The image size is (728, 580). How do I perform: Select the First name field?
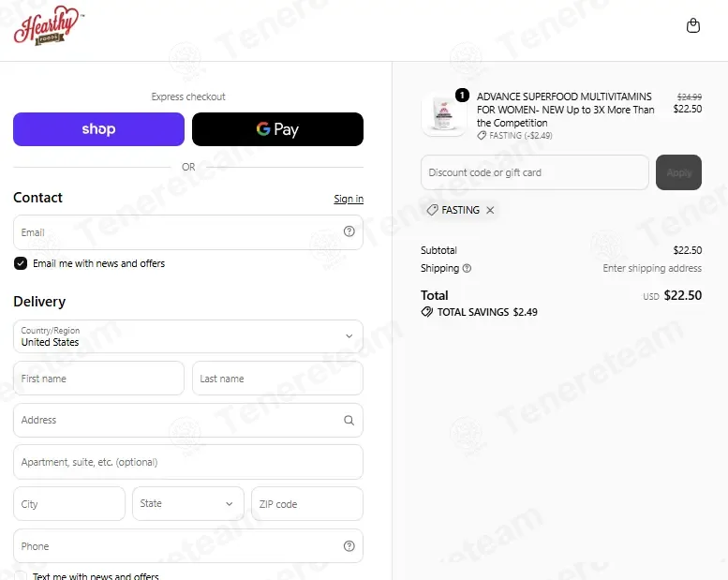[x=98, y=379]
